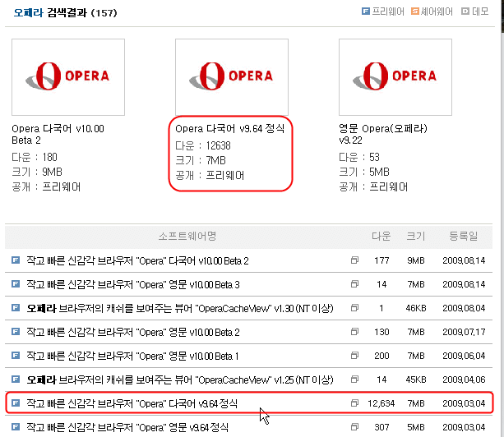Select download count 307 in list
Viewport: 504px width, 437px height.
coord(381,427)
